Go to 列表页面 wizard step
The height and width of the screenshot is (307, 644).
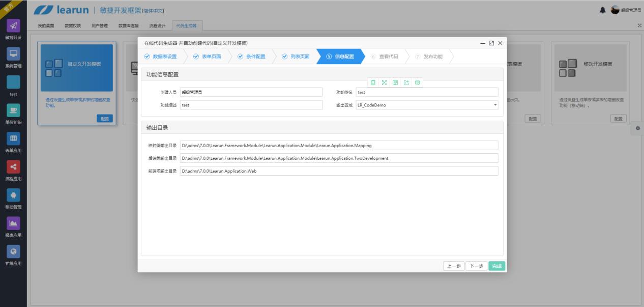pyautogui.click(x=296, y=57)
